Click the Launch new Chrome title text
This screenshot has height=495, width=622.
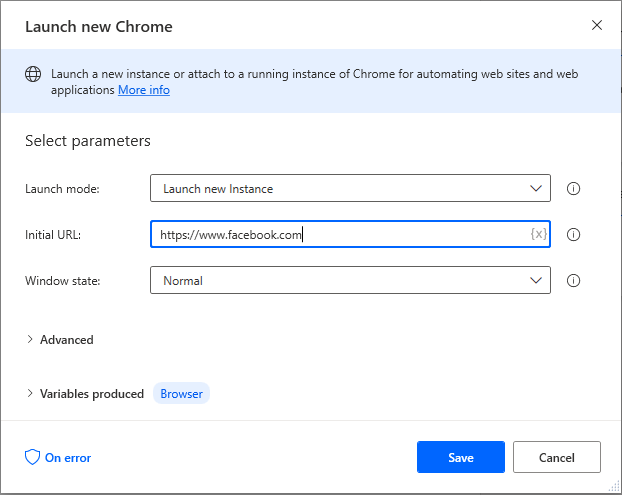click(99, 27)
